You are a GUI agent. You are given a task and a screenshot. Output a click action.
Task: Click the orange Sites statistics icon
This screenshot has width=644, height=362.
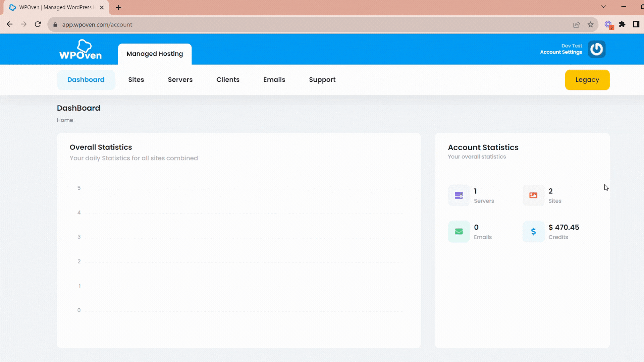click(533, 195)
